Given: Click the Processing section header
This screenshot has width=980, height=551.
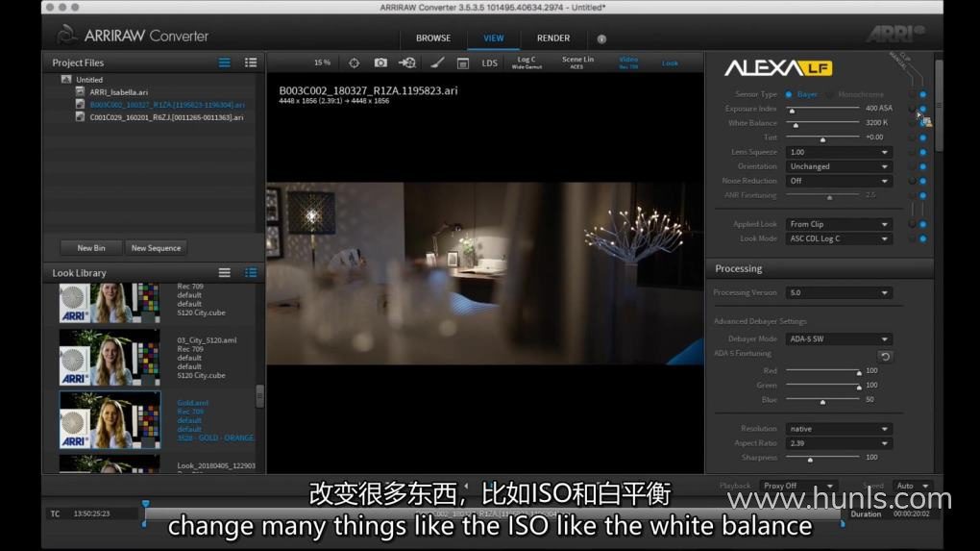Looking at the screenshot, I should pos(820,268).
